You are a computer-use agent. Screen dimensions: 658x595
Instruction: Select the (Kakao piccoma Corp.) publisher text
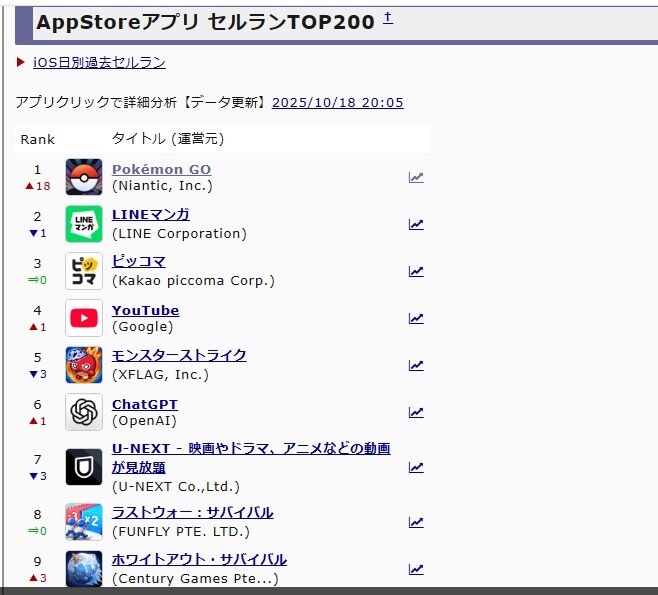point(193,280)
